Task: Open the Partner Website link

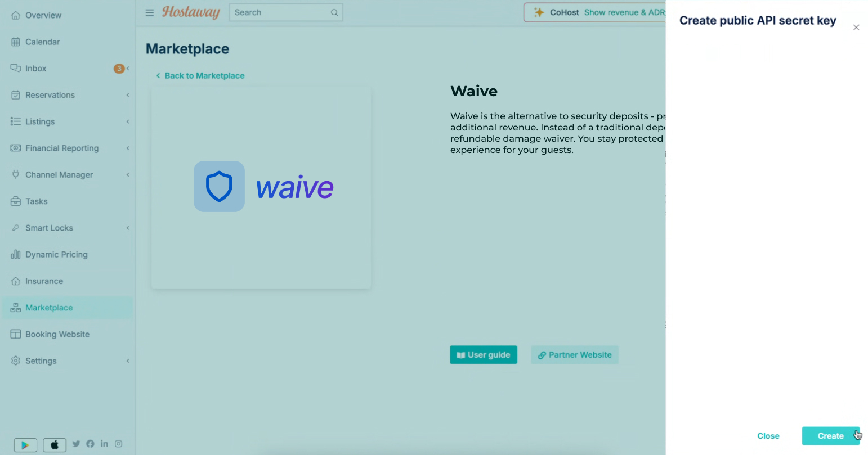Action: click(x=575, y=355)
